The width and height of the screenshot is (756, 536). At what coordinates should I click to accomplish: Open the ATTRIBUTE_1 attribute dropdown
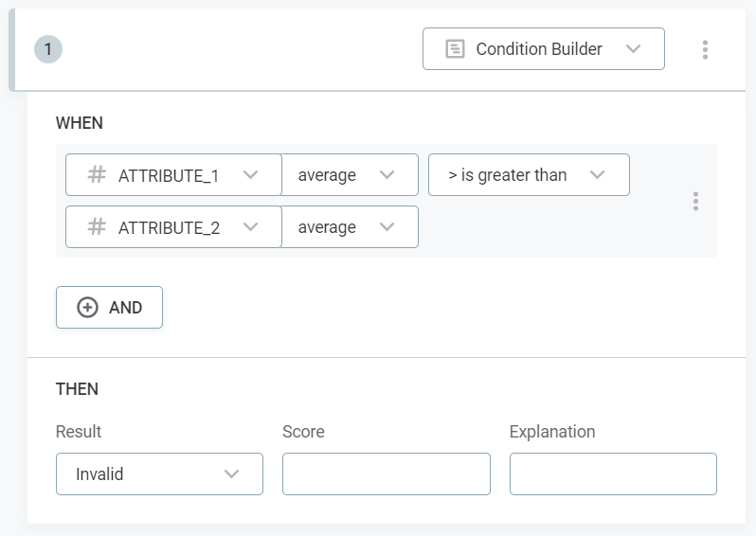coord(173,175)
